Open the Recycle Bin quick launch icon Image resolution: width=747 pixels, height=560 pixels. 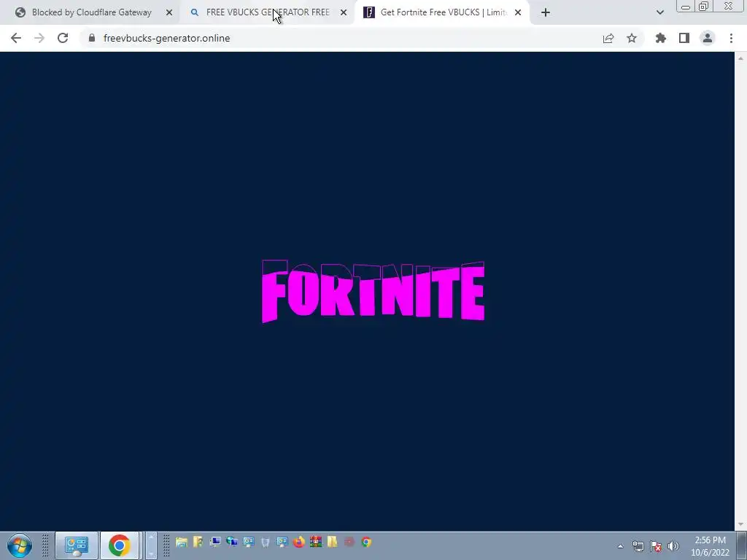[266, 542]
